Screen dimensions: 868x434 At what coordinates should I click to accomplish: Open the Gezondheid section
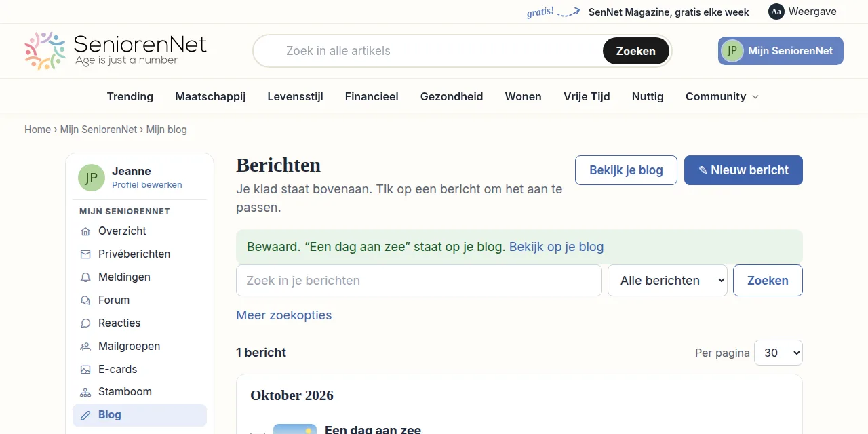[x=452, y=96]
